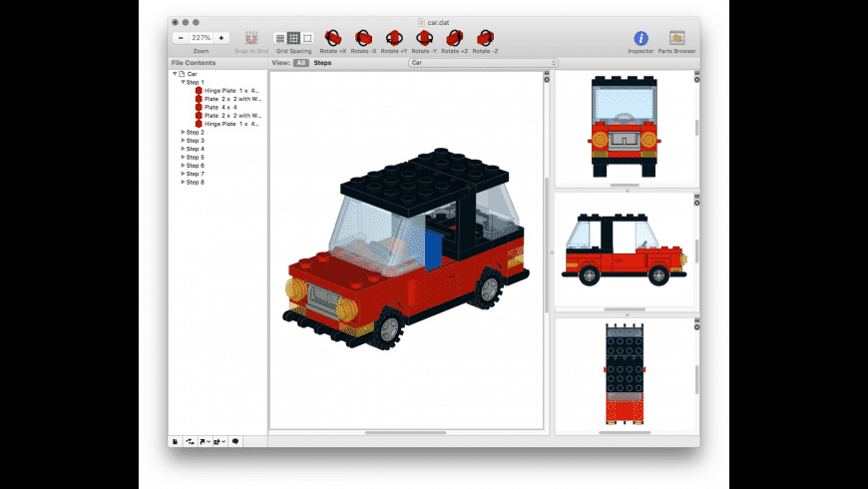Select the Plate 4 x 4 part
868x489 pixels.
[x=218, y=107]
